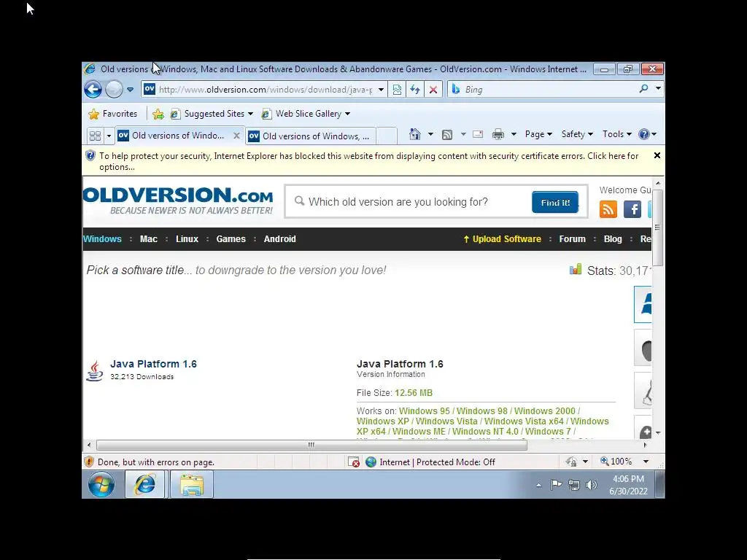This screenshot has width=747, height=560.
Task: Click the OLDVERSION.COM logo
Action: tap(178, 201)
